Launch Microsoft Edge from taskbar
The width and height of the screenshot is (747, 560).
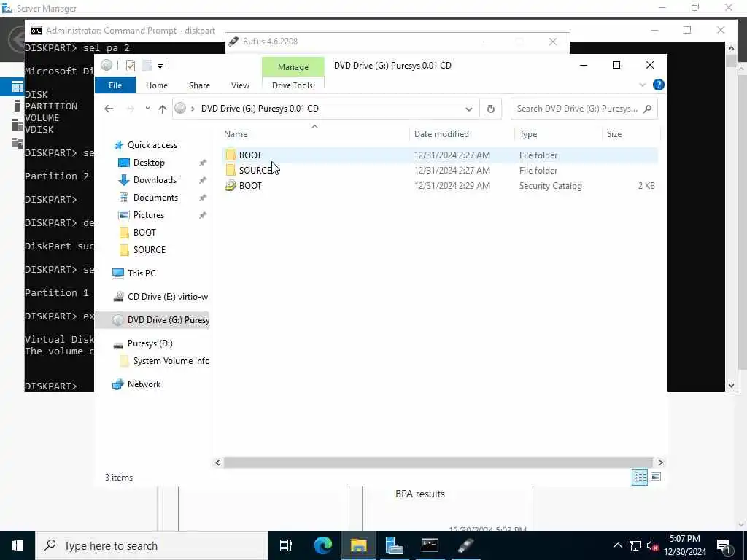[322, 545]
